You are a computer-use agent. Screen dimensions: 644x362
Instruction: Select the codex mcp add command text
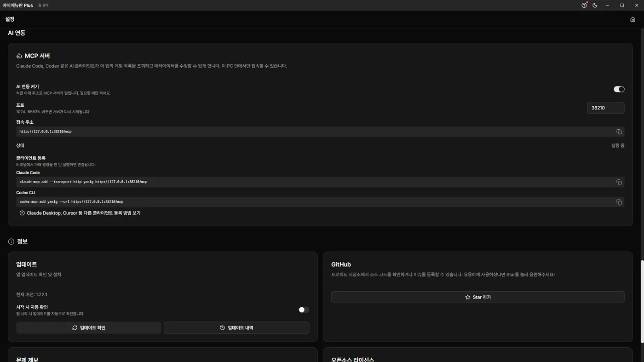[x=71, y=201]
